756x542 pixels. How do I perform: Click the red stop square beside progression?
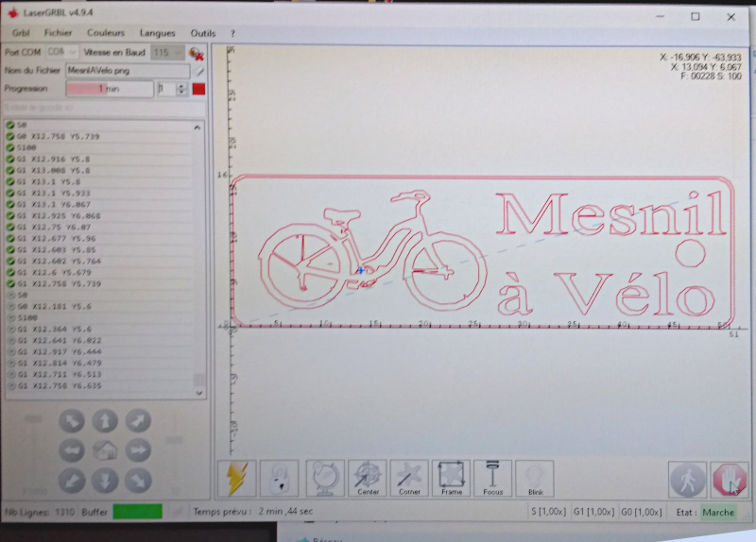tap(198, 89)
